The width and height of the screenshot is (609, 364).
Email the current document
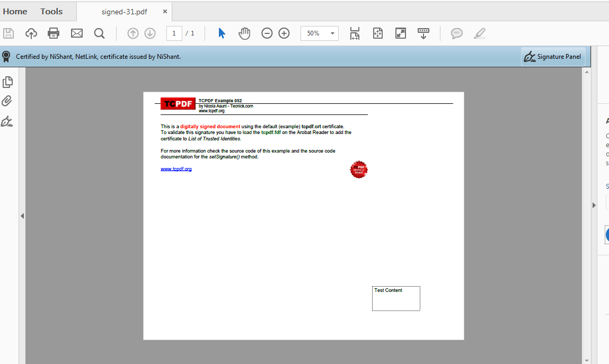tap(76, 33)
